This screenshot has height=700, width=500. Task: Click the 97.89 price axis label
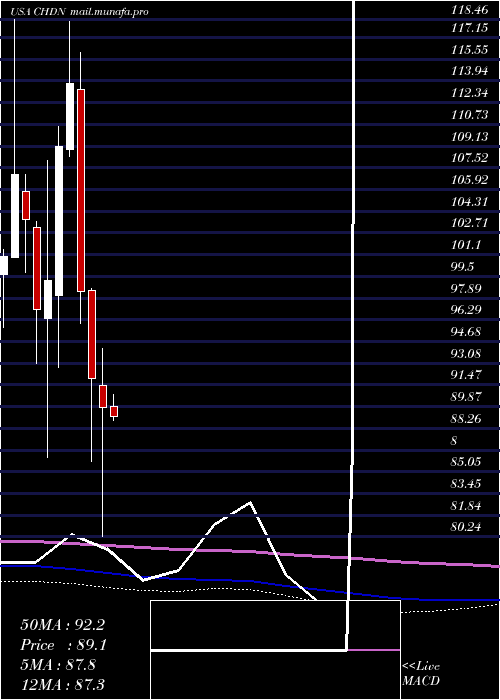(x=467, y=288)
